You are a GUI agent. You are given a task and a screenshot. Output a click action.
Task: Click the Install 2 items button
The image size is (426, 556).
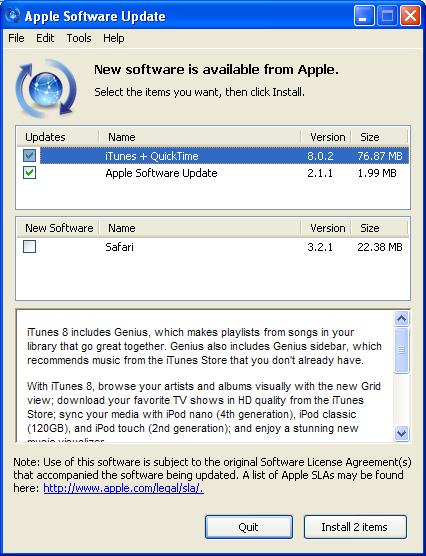pyautogui.click(x=355, y=527)
